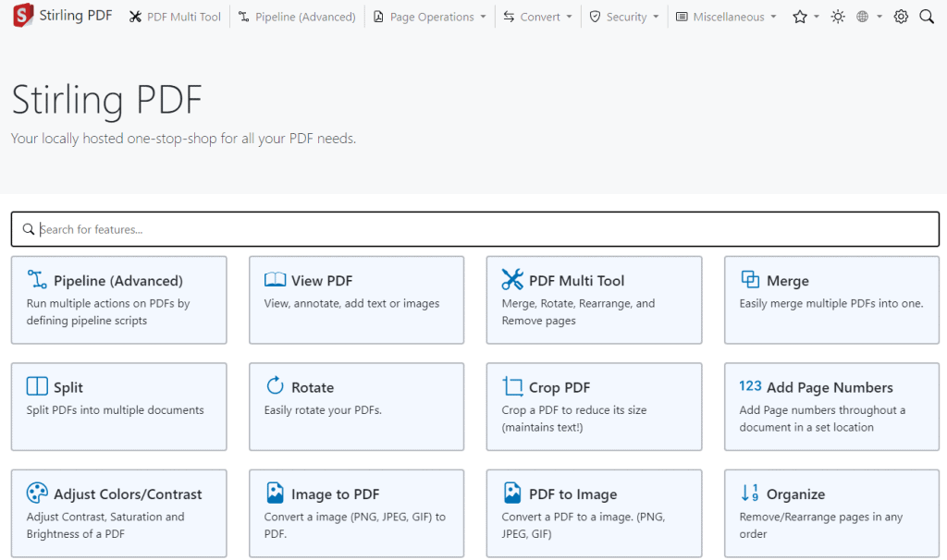This screenshot has height=560, width=947.
Task: Click the Adjust Colors/Contrast palette icon
Action: point(37,493)
